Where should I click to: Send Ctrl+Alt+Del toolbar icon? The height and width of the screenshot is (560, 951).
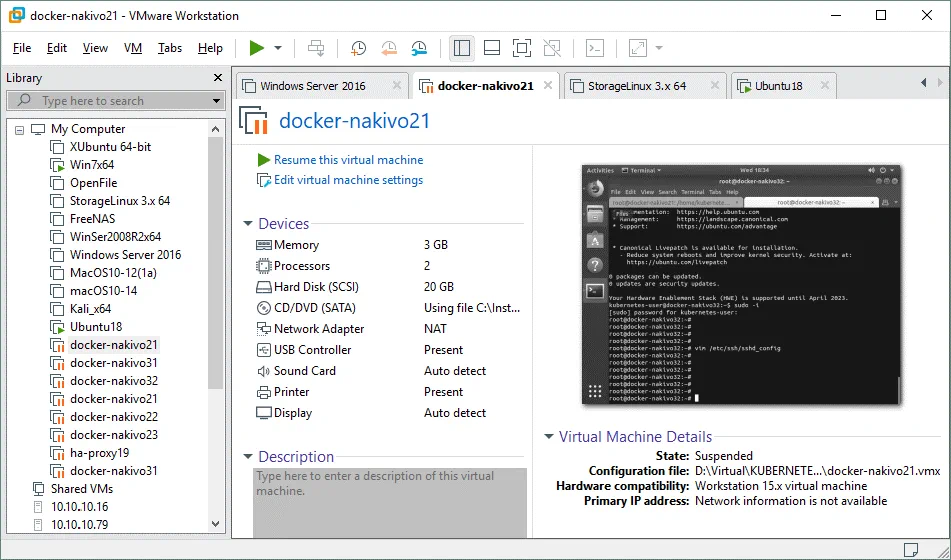click(x=316, y=48)
